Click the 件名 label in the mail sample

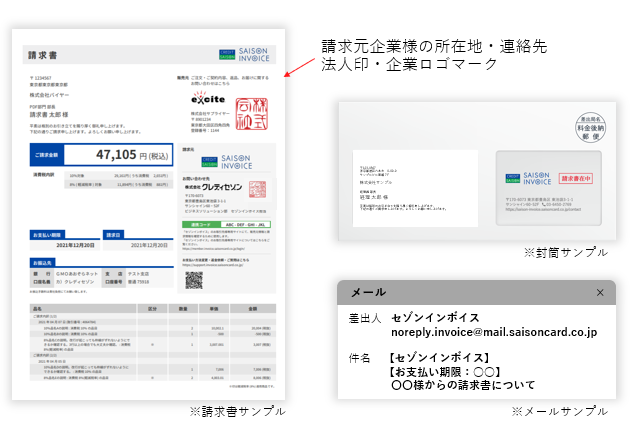(x=359, y=358)
